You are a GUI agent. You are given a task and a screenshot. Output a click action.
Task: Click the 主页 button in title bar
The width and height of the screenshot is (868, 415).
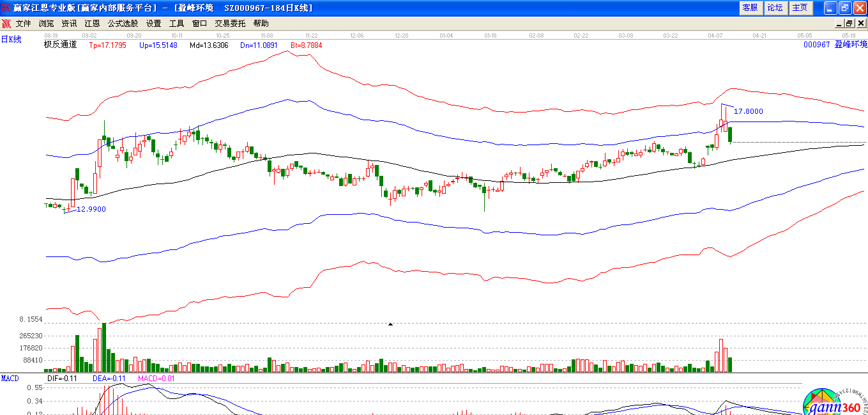click(x=800, y=8)
